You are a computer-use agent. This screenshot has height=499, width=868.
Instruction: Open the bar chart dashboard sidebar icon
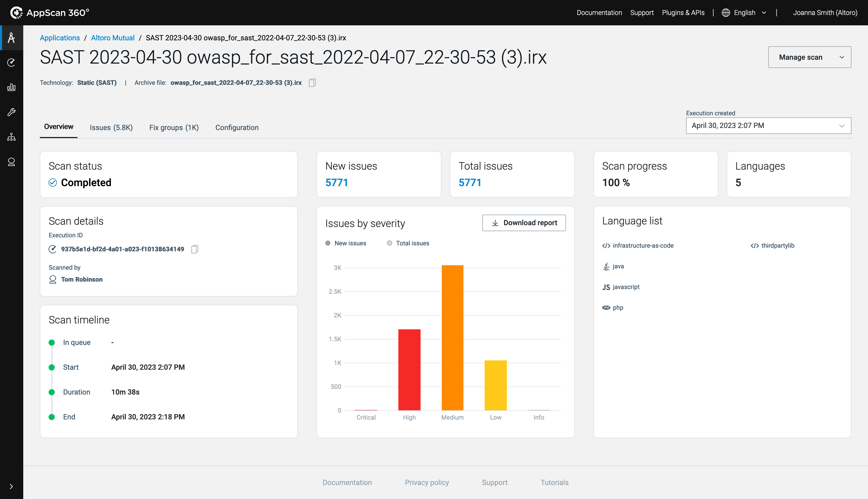click(x=11, y=87)
